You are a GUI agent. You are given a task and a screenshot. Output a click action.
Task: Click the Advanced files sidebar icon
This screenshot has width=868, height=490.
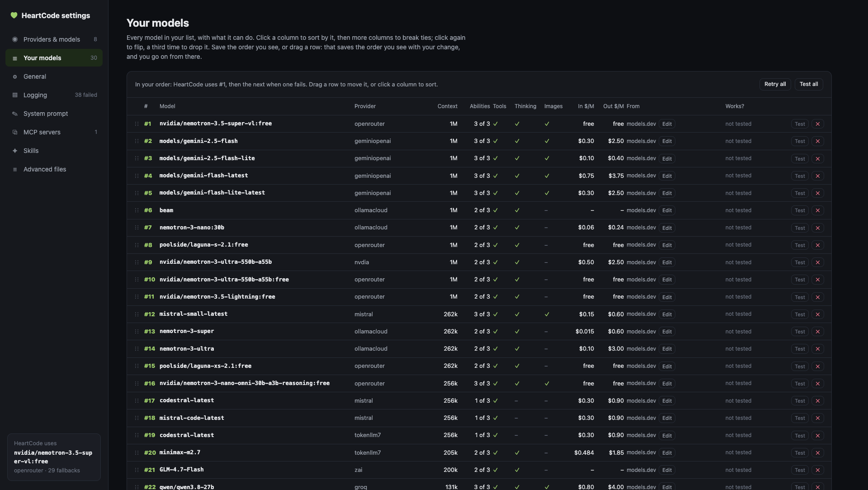(15, 169)
